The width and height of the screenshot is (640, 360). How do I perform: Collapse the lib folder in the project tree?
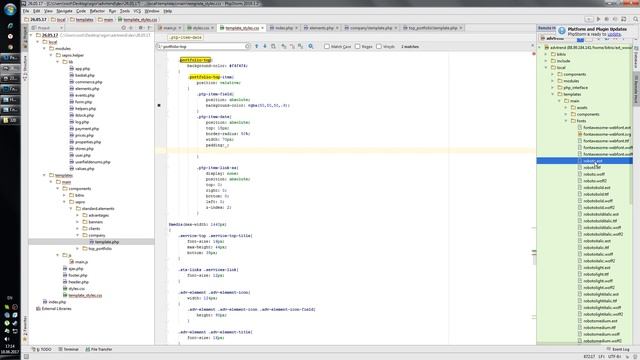pos(58,62)
